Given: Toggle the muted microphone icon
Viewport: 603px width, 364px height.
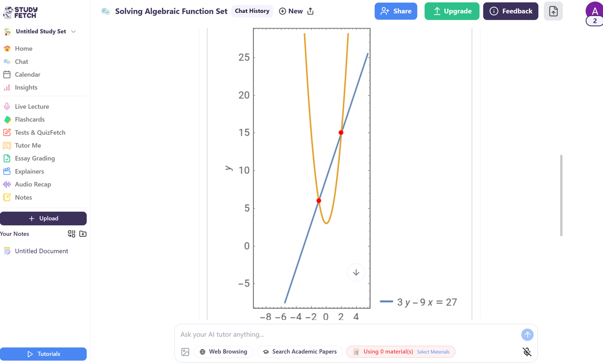Looking at the screenshot, I should click(527, 352).
